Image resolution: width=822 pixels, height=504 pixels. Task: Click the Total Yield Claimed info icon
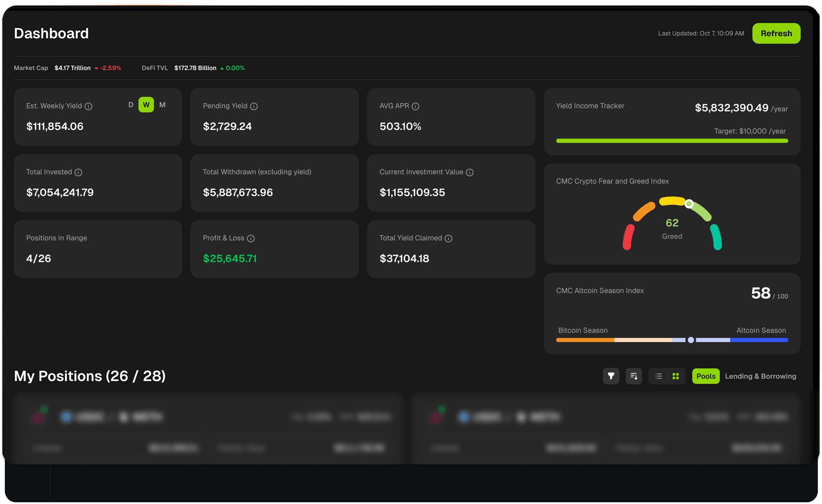[449, 238]
